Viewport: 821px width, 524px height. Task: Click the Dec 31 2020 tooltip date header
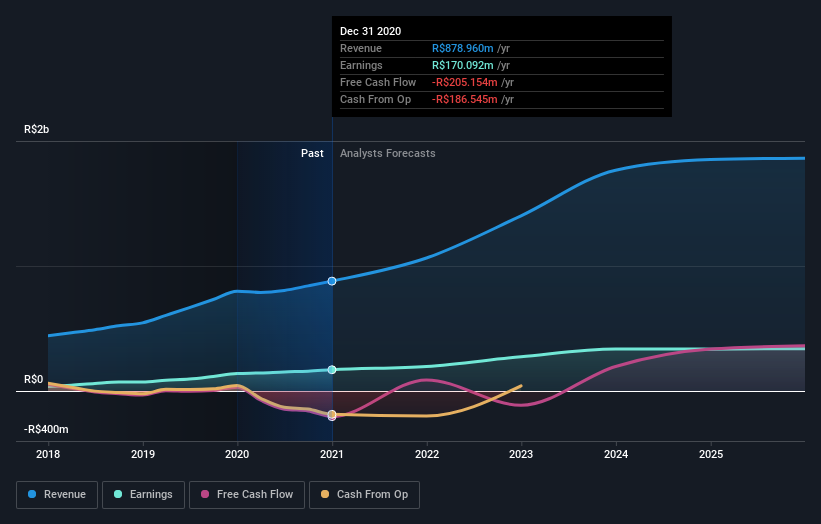[x=370, y=31]
